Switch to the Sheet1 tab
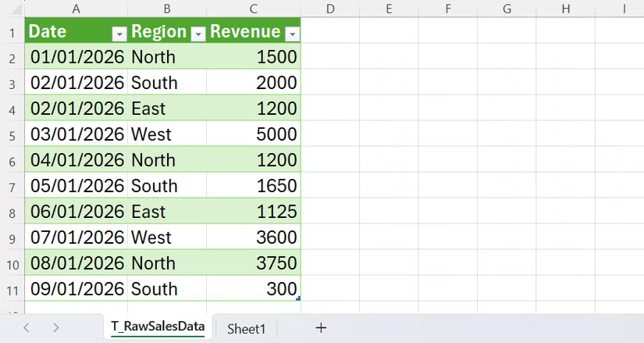644x343 pixels. click(x=247, y=329)
